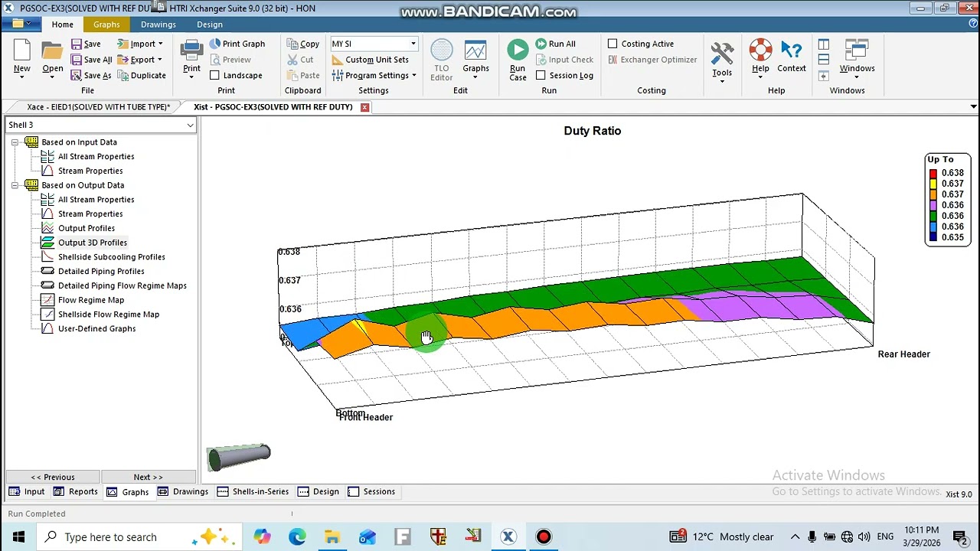Toggle the Session Log checkbox

(x=541, y=75)
